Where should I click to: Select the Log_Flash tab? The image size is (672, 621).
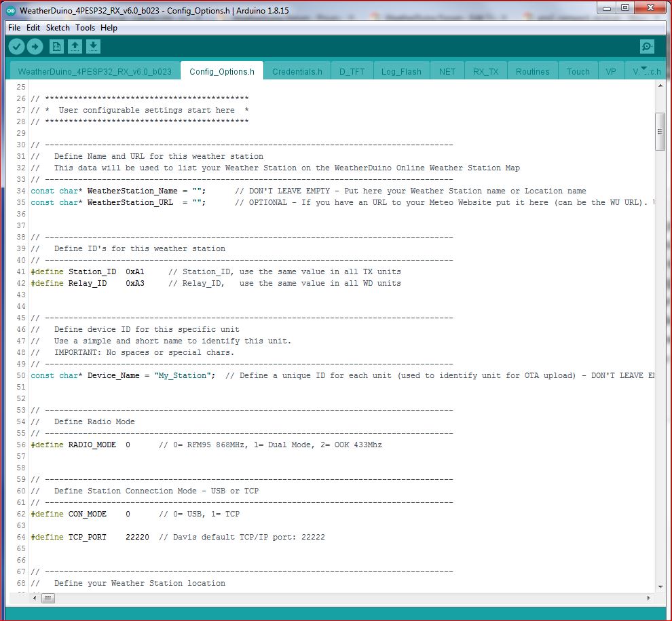tap(401, 71)
